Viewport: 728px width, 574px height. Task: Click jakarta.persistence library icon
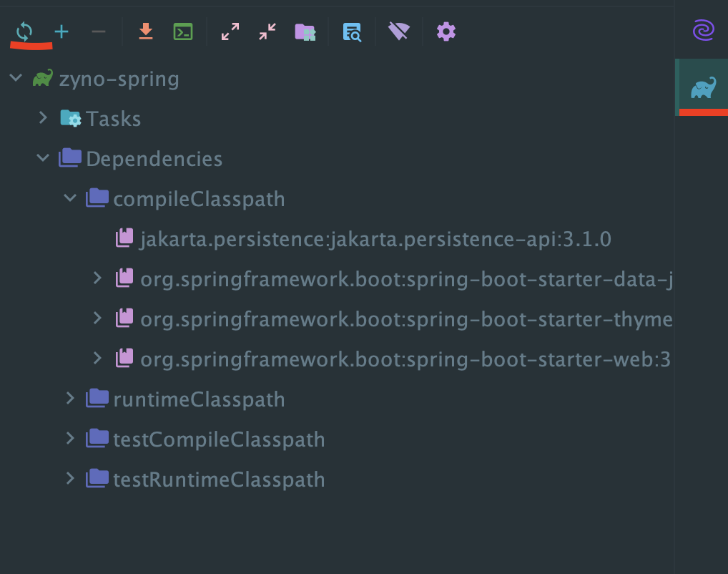tap(124, 238)
